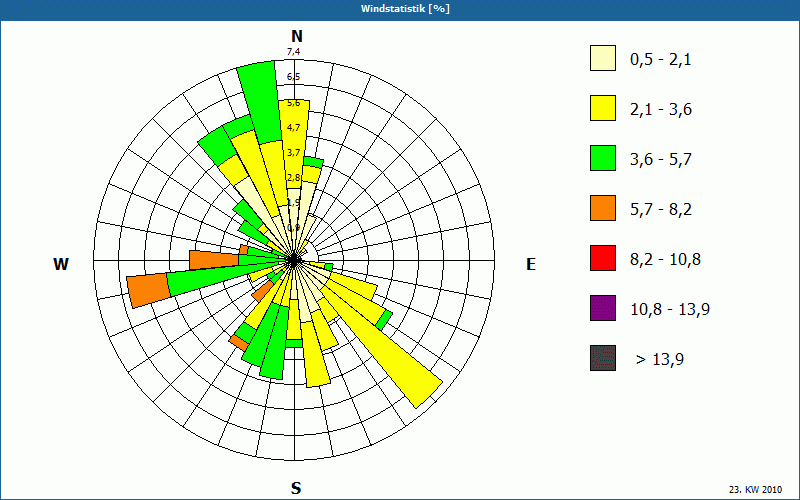Click the '23. KW 2010' date label

point(755,489)
